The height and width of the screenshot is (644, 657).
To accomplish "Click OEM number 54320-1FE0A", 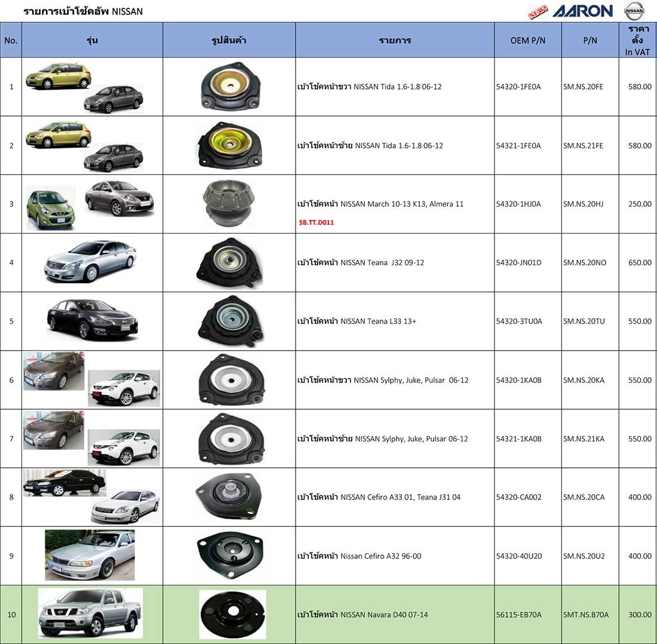I will [x=518, y=87].
